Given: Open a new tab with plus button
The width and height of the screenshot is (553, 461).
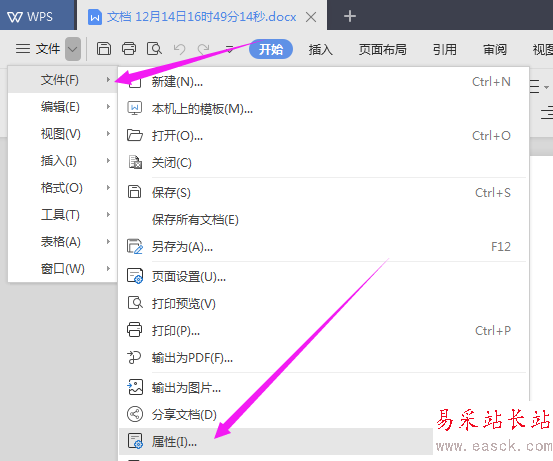Looking at the screenshot, I should click(350, 17).
